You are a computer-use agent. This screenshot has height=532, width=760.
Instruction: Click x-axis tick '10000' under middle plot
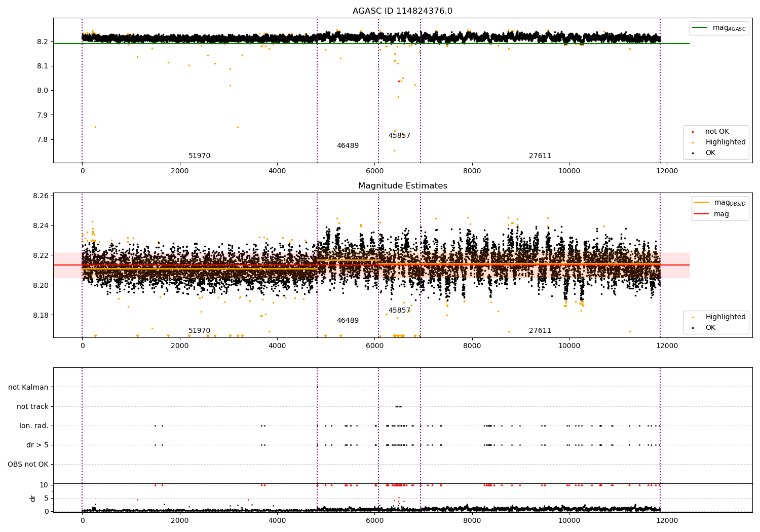click(x=569, y=346)
